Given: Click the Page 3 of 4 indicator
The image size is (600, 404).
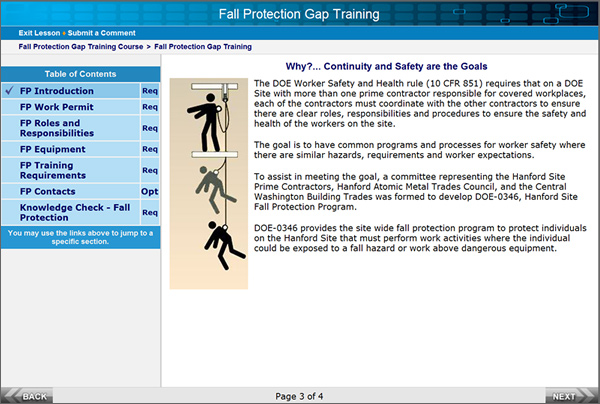Looking at the screenshot, I should [x=299, y=396].
